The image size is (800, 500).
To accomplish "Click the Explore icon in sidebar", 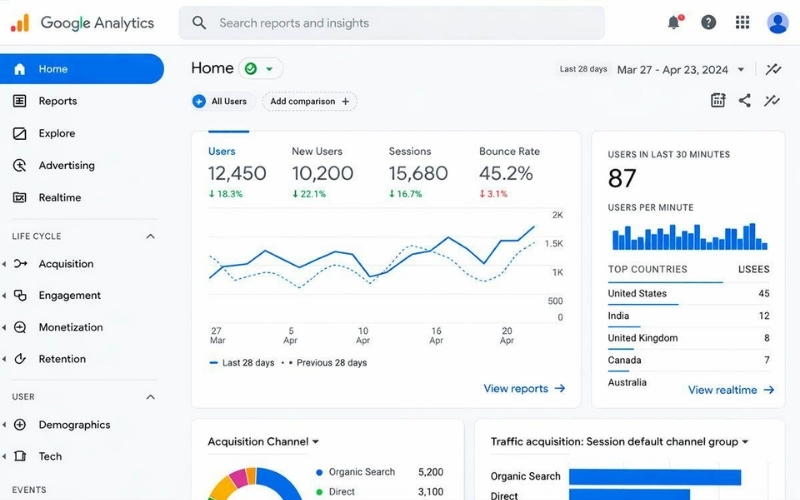I will tap(19, 134).
